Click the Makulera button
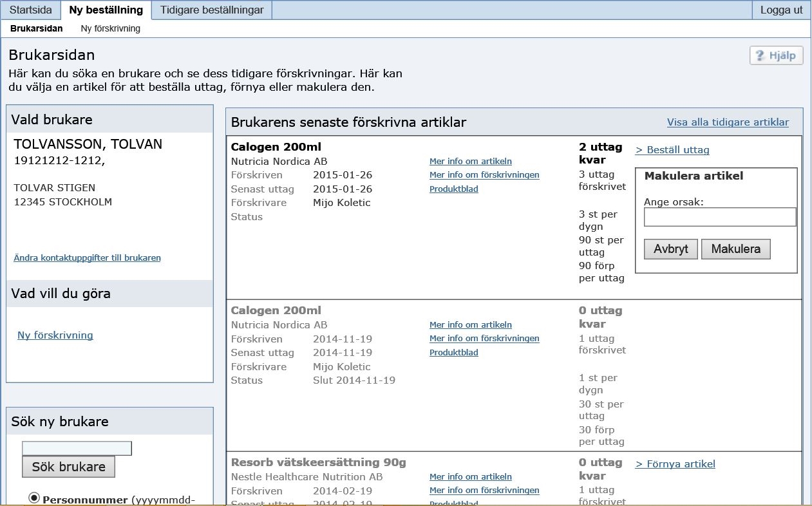The image size is (812, 506). coord(736,249)
